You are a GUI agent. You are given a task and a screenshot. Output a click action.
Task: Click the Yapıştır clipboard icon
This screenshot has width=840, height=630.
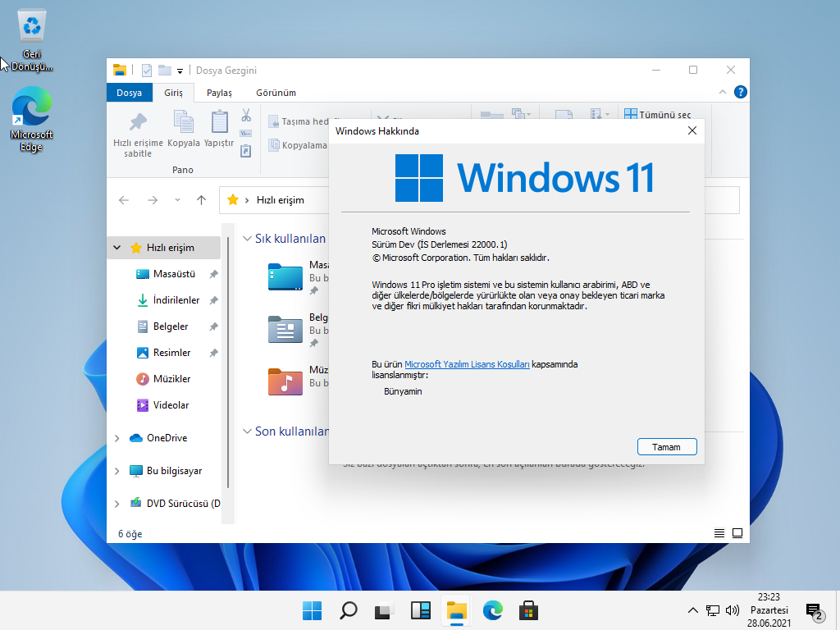[219, 121]
